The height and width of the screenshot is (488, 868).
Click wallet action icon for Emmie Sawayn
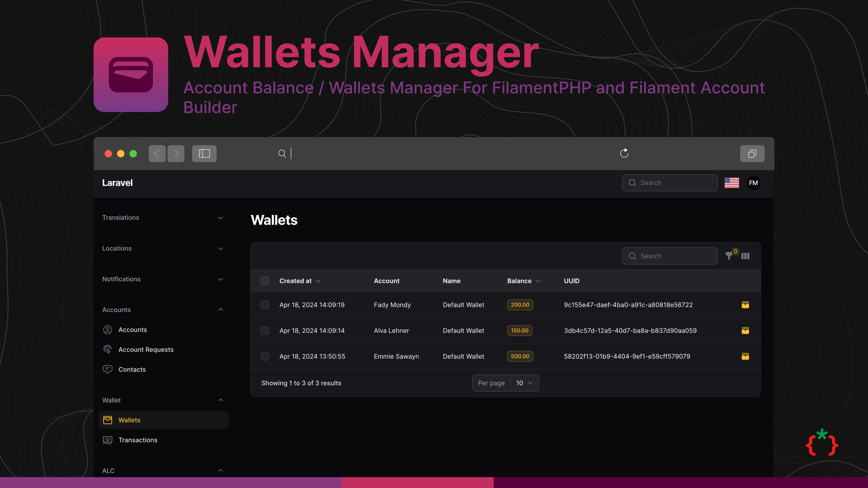[745, 356]
